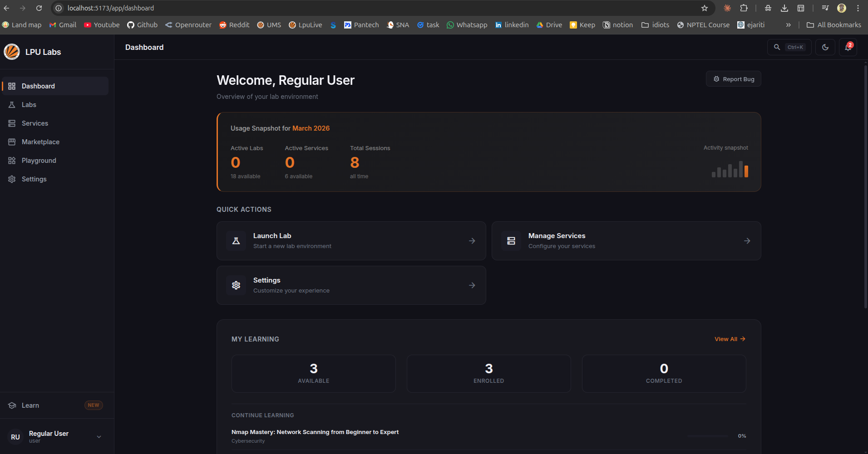Click the search magnifier icon in the header
The height and width of the screenshot is (454, 868).
(x=777, y=47)
